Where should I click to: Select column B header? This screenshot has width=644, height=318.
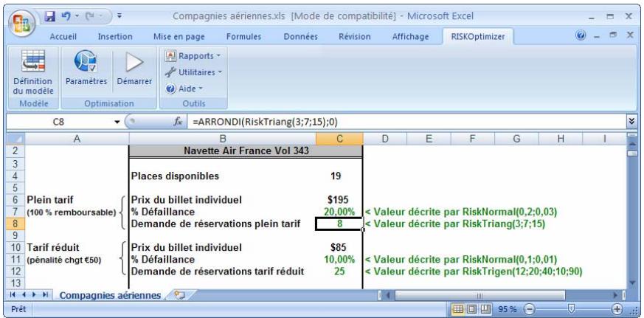(223, 139)
